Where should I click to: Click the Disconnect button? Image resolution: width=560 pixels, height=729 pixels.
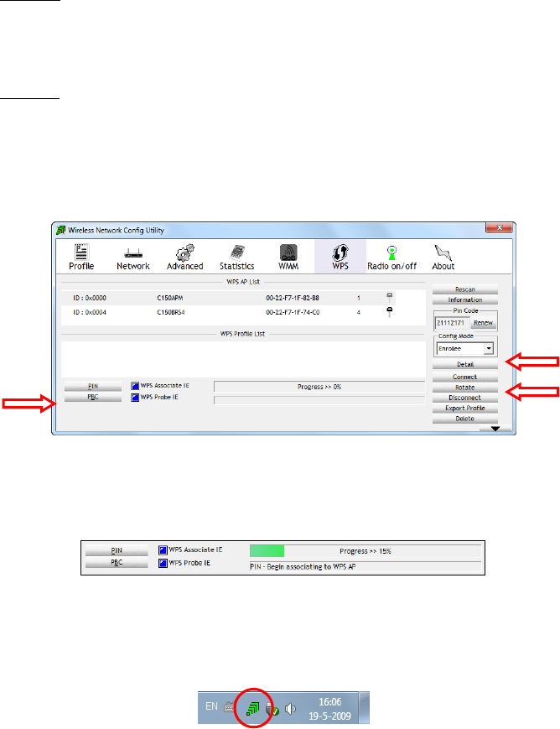[x=465, y=398]
